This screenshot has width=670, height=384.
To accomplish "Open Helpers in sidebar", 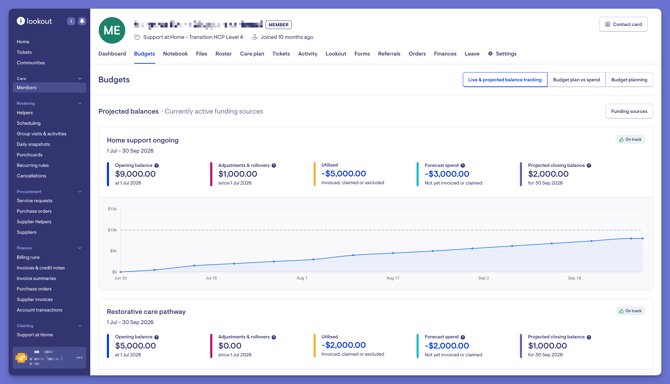I will click(25, 113).
